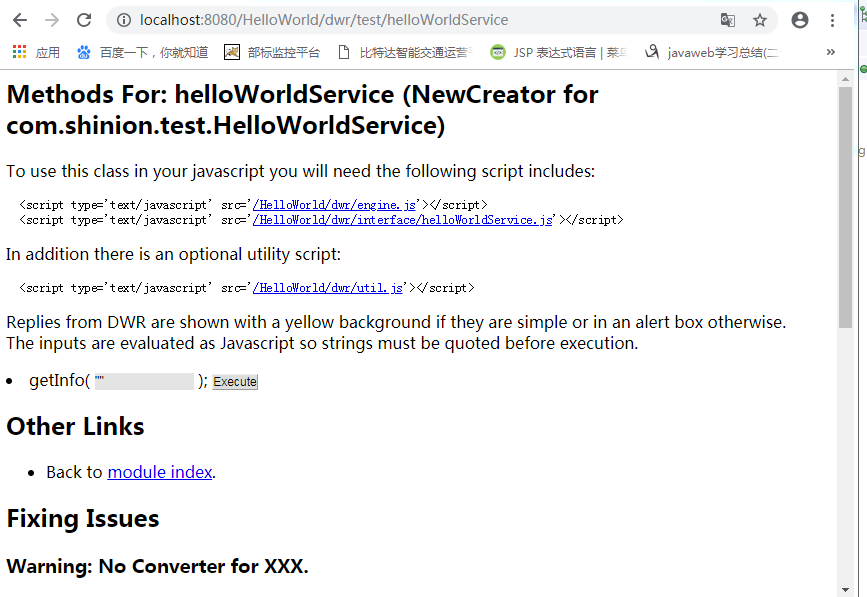Reload the page with refresh icon
Screen dimensions: 867x597
[84, 20]
